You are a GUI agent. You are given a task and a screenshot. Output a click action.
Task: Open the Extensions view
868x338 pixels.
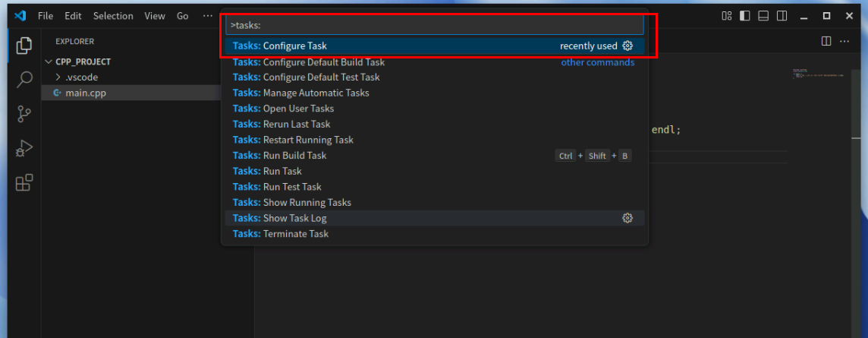tap(24, 182)
